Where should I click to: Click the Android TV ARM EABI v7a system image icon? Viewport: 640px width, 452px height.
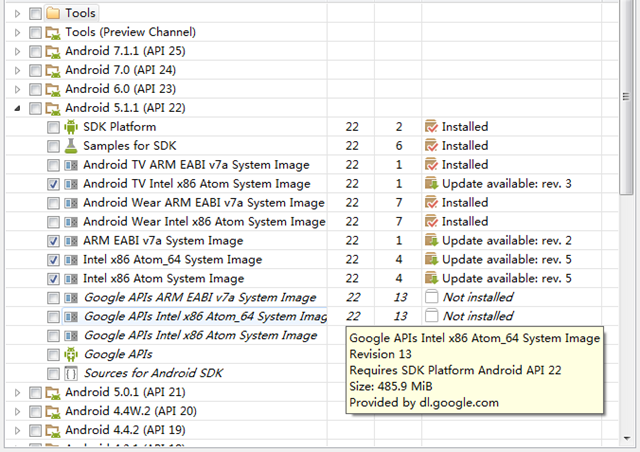pos(71,165)
